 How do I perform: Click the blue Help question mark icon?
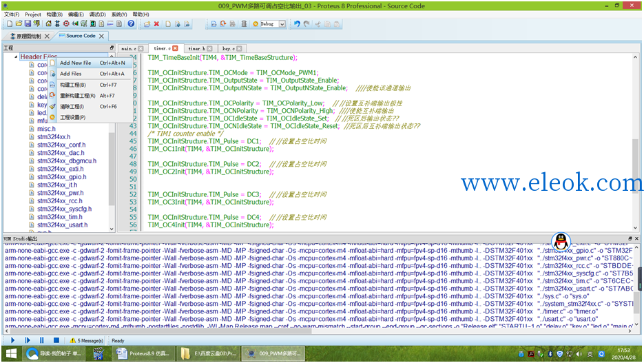pyautogui.click(x=131, y=24)
